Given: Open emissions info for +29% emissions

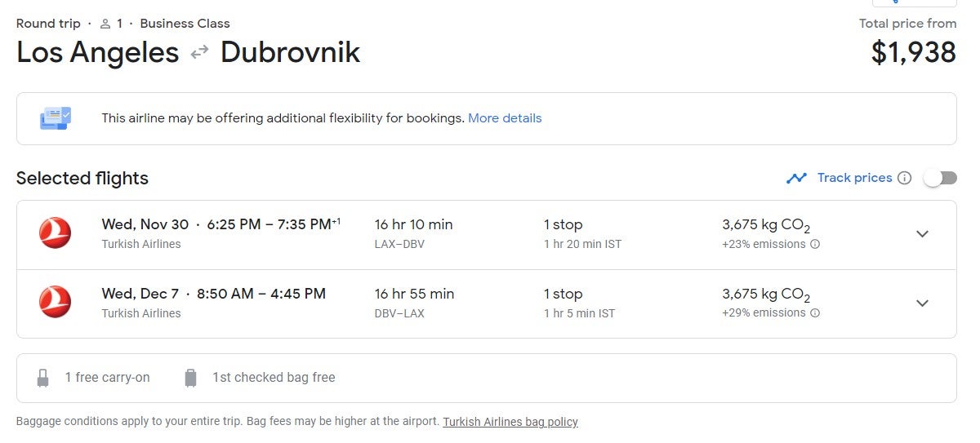Looking at the screenshot, I should point(814,313).
